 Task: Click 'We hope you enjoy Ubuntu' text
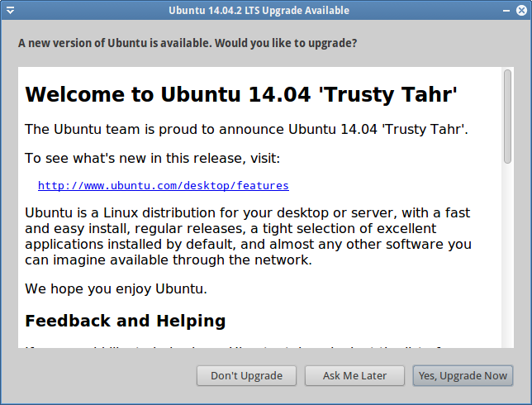click(x=116, y=289)
